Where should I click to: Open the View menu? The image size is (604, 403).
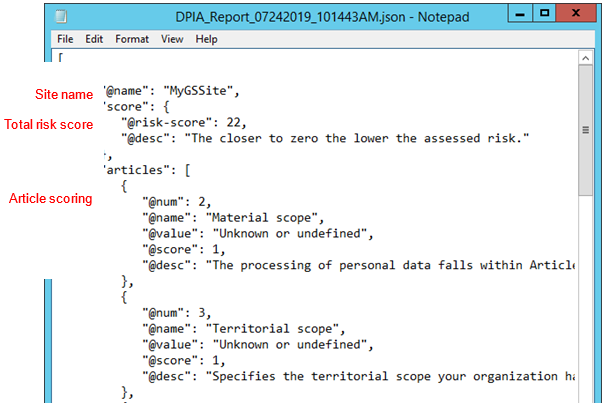(172, 39)
